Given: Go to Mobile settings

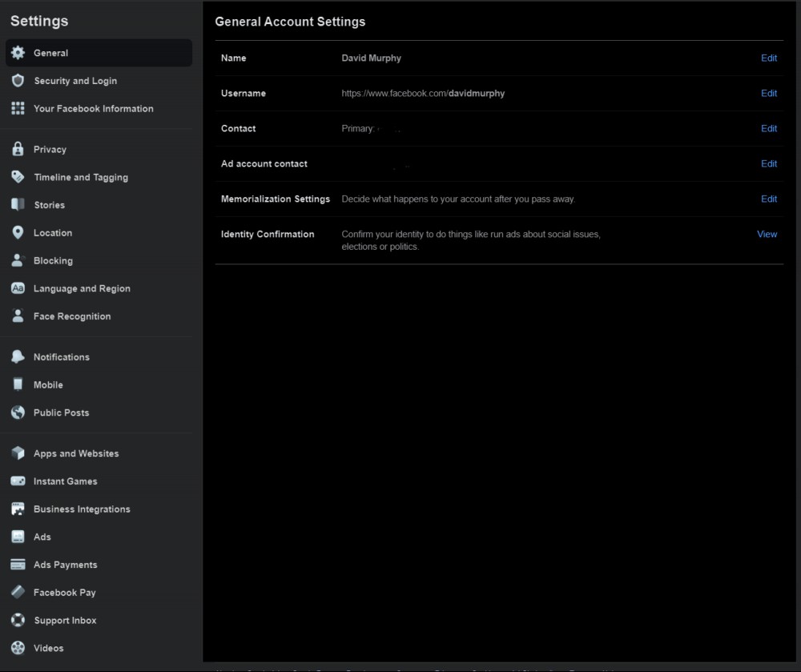Looking at the screenshot, I should tap(99, 384).
